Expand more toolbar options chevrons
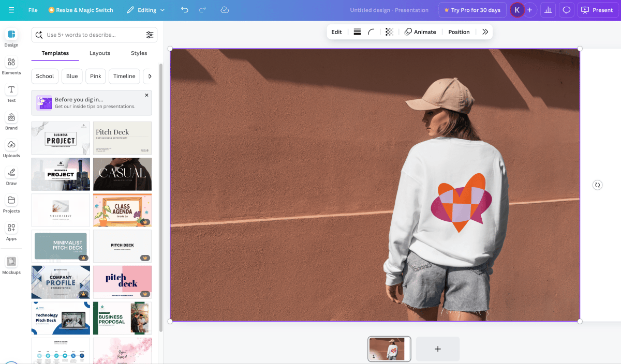 click(485, 32)
